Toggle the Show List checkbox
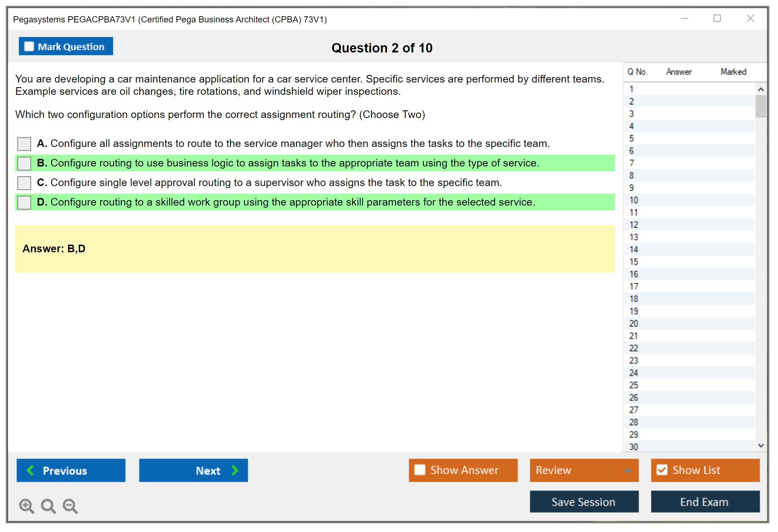 pos(662,470)
